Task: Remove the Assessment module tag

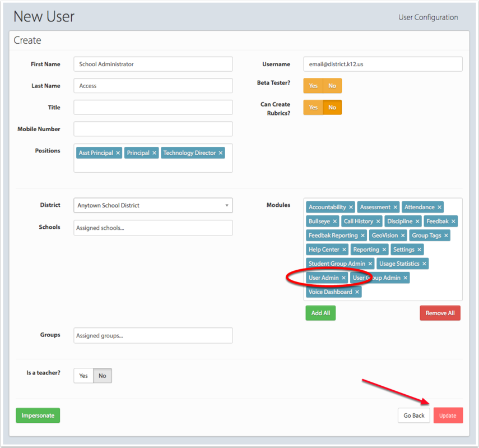Action: 396,207
